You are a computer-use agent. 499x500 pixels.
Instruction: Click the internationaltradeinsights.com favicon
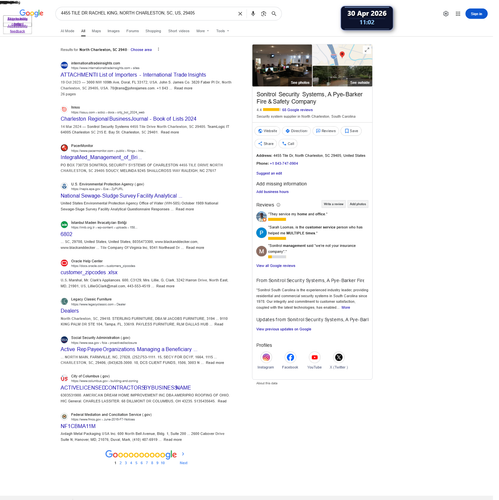[64, 65]
